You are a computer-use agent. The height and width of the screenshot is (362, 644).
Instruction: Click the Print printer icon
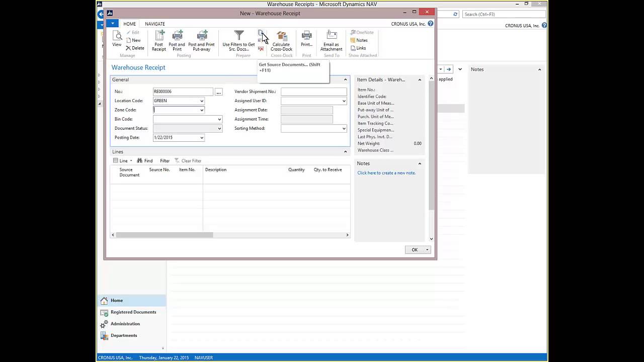[306, 36]
